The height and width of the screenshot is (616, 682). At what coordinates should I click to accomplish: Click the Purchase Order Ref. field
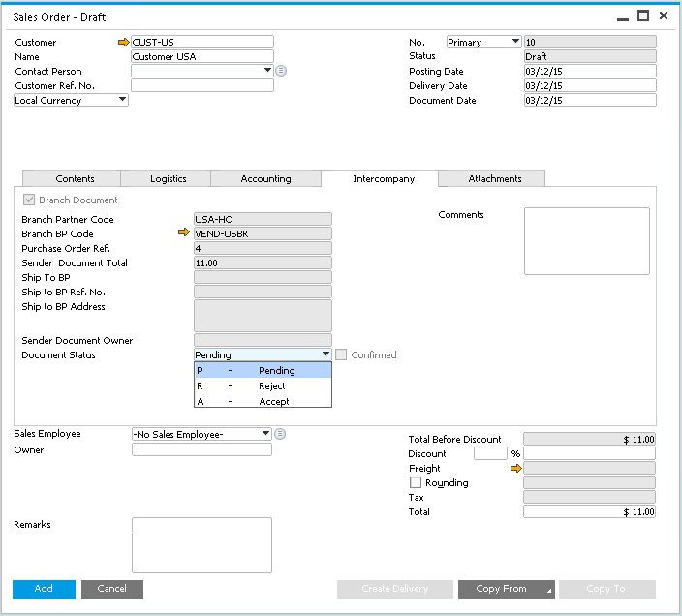point(263,248)
